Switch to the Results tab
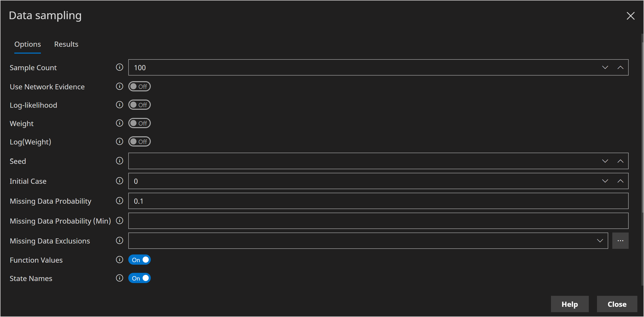This screenshot has height=317, width=644. (x=66, y=44)
